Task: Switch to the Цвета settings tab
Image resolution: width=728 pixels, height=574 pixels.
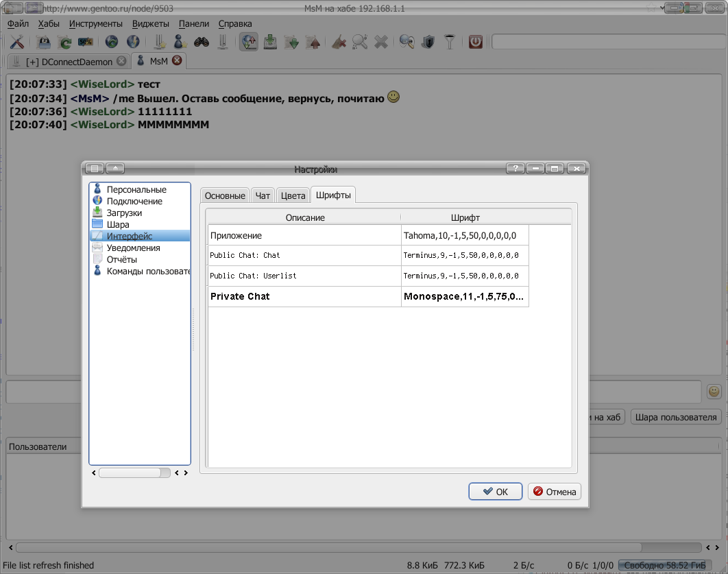Action: click(x=293, y=195)
